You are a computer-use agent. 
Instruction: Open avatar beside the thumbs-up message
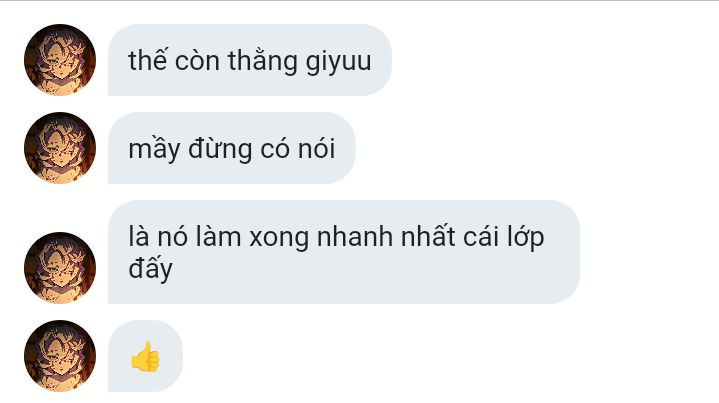point(60,356)
